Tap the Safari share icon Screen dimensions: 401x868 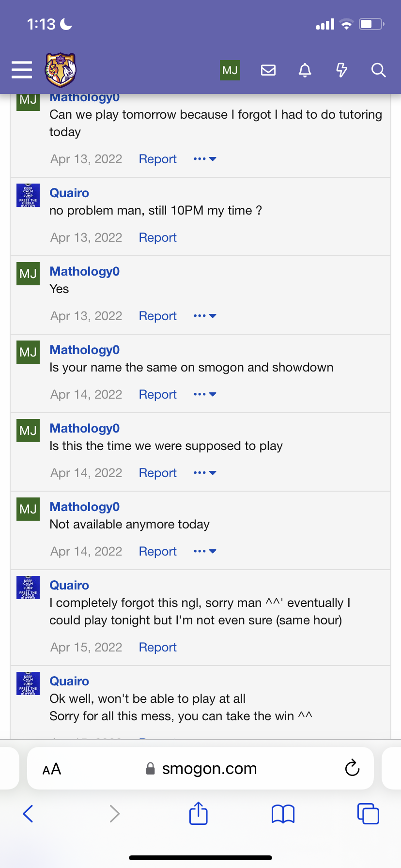tap(199, 813)
